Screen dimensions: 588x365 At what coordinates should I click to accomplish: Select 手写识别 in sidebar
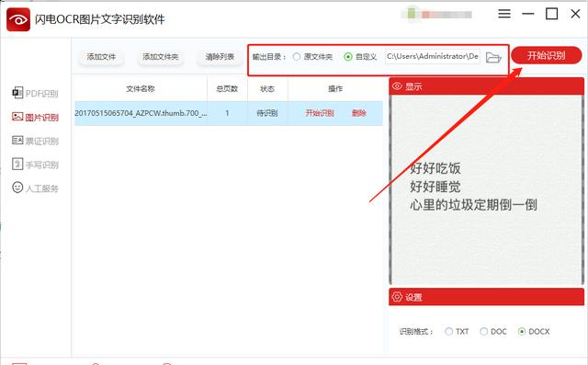click(35, 165)
